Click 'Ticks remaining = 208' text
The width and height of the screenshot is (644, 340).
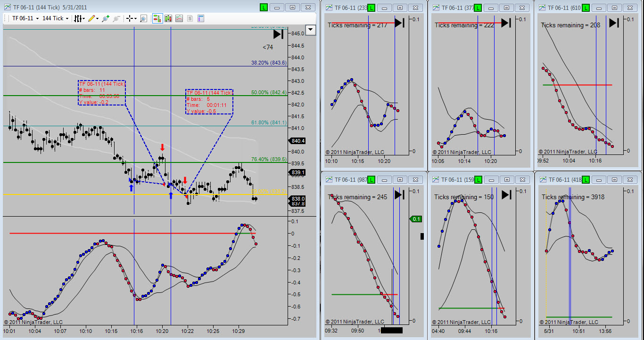tap(571, 25)
